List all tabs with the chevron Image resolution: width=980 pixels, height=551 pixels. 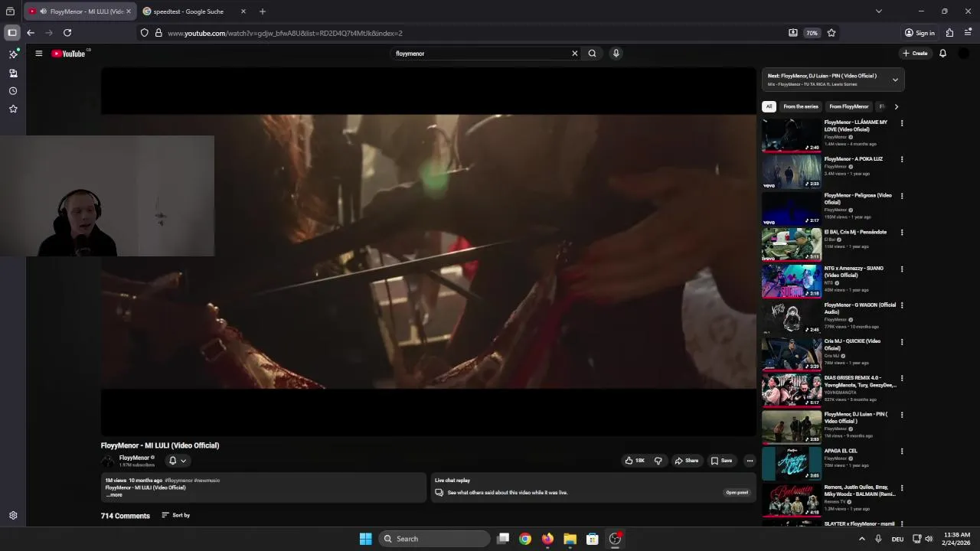click(x=879, y=11)
